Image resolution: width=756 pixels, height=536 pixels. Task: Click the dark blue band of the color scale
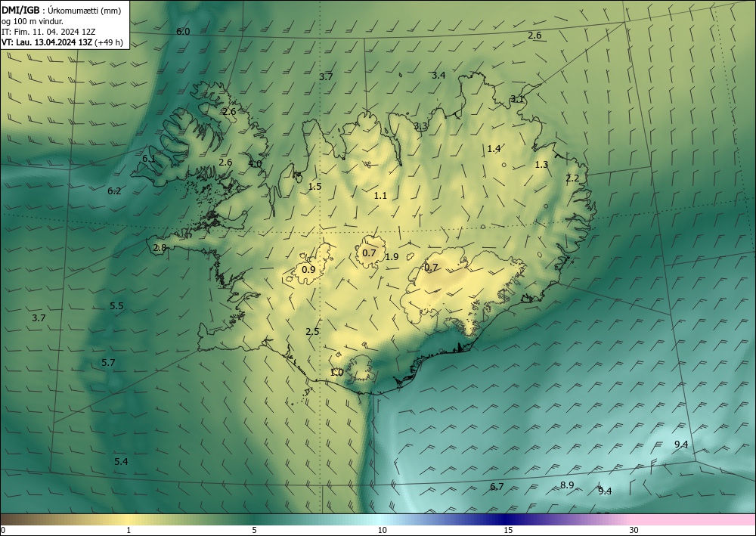pyautogui.click(x=507, y=519)
